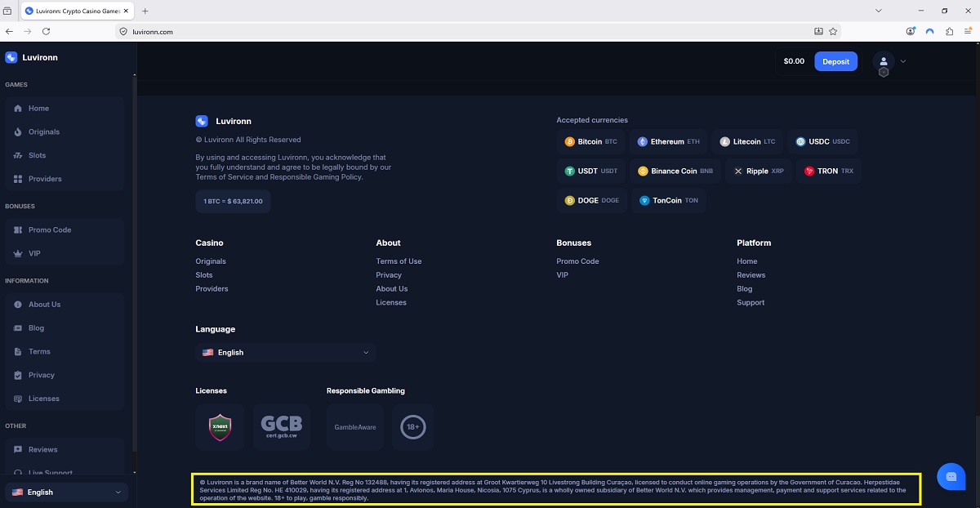This screenshot has width=980, height=508.
Task: Expand the footer Language English dropdown
Action: click(286, 353)
